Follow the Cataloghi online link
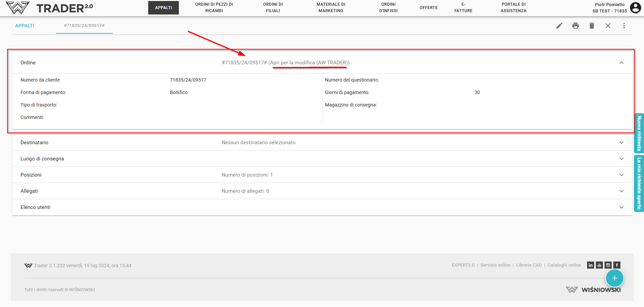The image size is (644, 307). pyautogui.click(x=564, y=265)
